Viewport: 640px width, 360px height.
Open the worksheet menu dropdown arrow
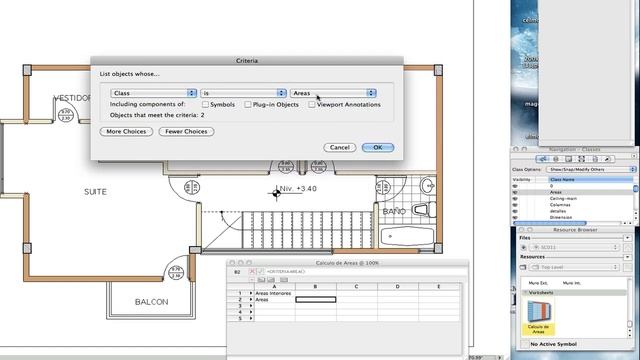[x=252, y=280]
